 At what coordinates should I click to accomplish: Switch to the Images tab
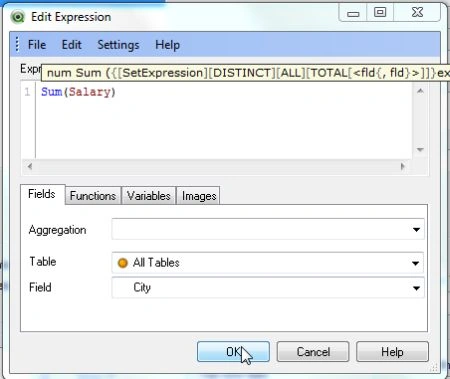coord(199,196)
